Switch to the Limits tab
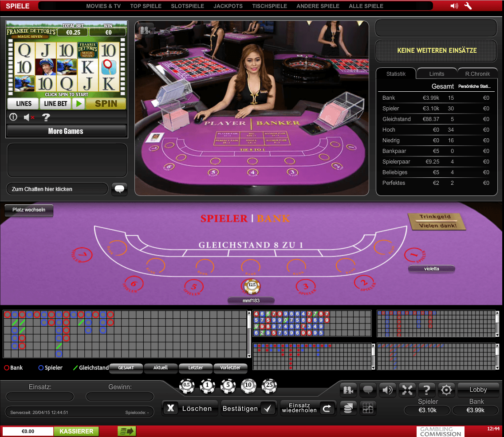This screenshot has width=504, height=437. 437,73
